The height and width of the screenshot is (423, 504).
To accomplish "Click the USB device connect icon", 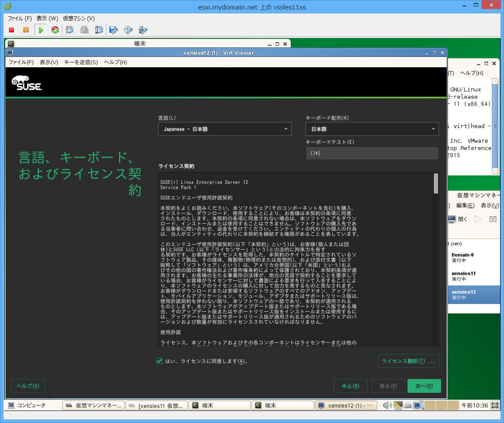I will [x=143, y=30].
